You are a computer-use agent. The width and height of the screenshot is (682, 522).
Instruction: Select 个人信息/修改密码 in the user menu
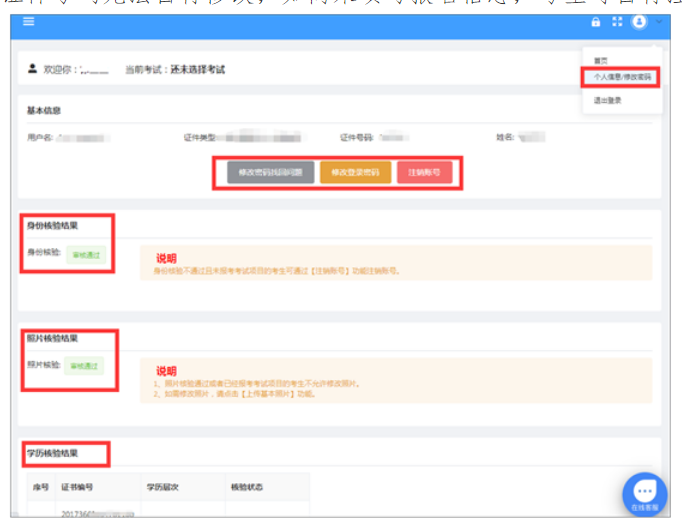pyautogui.click(x=620, y=77)
